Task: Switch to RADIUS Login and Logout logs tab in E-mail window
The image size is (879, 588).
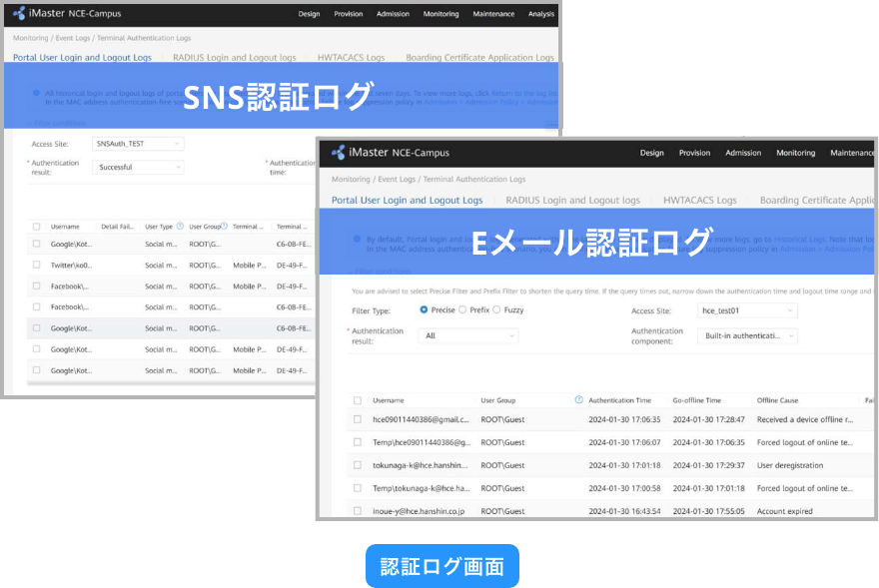Action: (x=573, y=200)
